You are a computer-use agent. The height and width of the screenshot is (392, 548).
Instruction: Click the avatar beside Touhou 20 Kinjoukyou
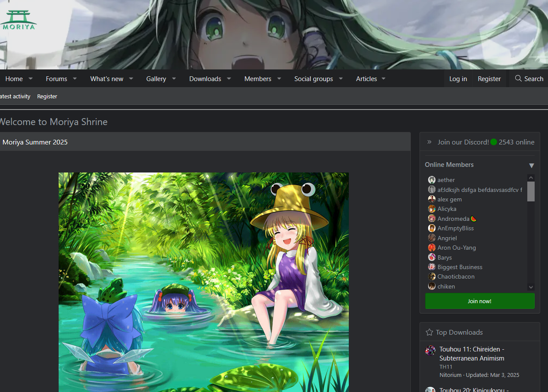coord(430,389)
